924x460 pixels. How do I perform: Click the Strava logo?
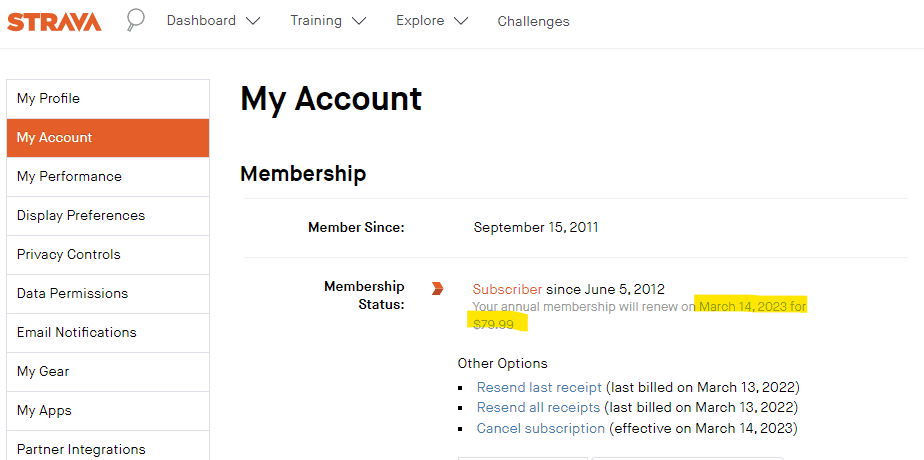54,22
